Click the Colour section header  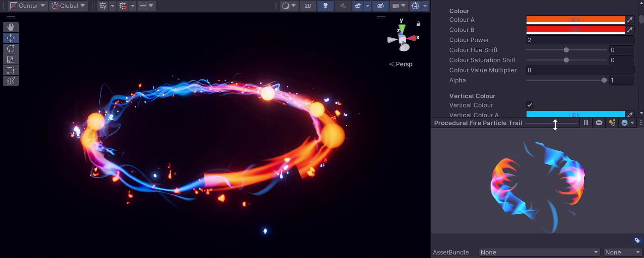coord(459,11)
